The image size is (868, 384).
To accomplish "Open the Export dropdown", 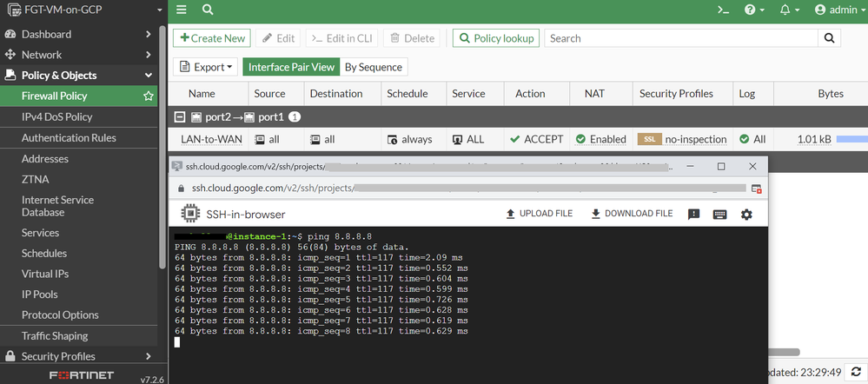I will point(206,67).
